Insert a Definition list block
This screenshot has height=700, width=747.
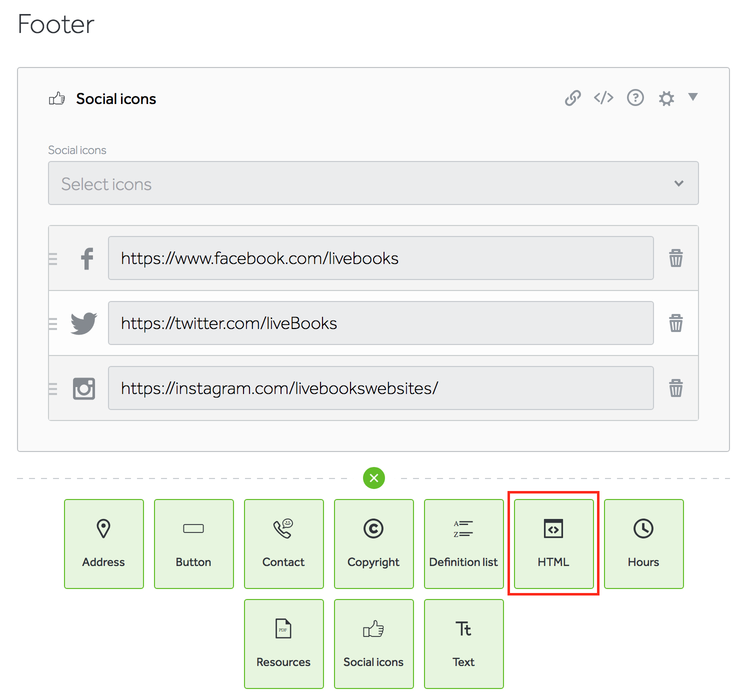click(463, 544)
